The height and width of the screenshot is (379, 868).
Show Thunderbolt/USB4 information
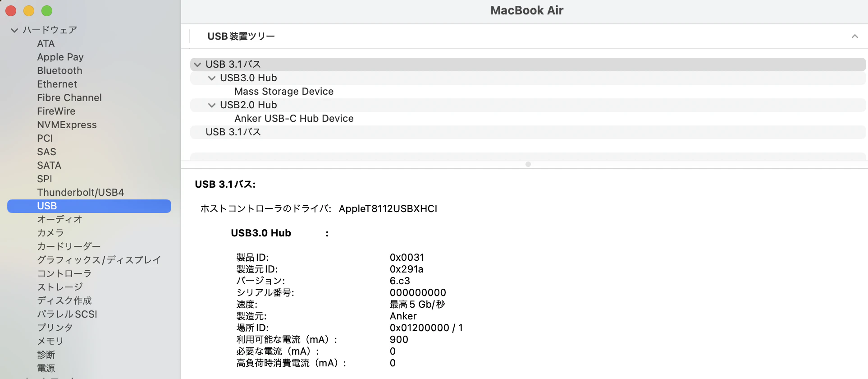click(x=81, y=193)
